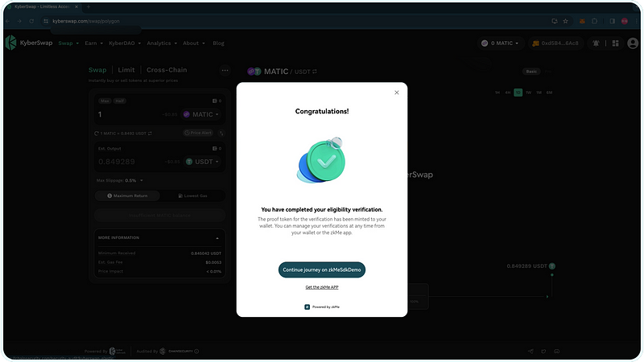Click the swap direction arrows icon
The image size is (644, 362).
(x=221, y=133)
